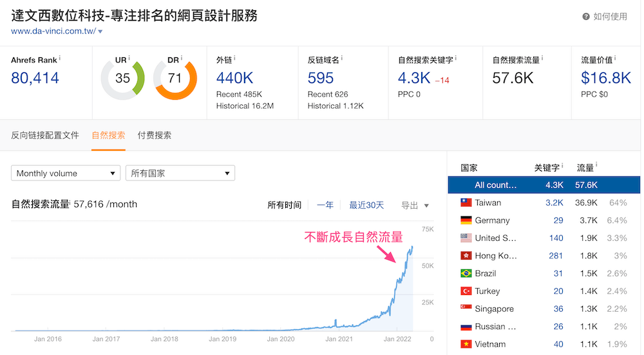Click the UR 35 gauge
This screenshot has height=355, width=644.
122,78
